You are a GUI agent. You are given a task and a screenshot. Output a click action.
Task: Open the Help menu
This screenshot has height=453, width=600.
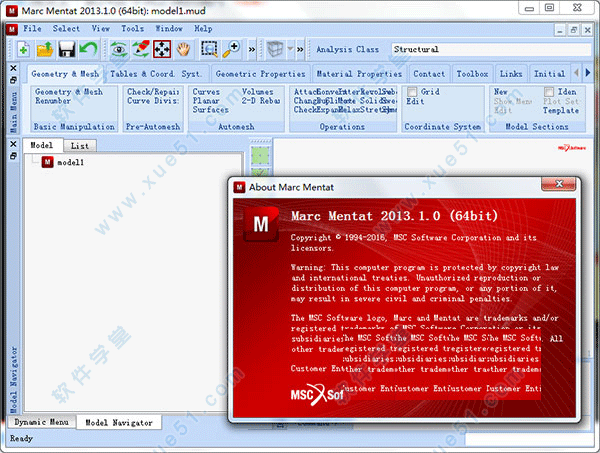(203, 29)
